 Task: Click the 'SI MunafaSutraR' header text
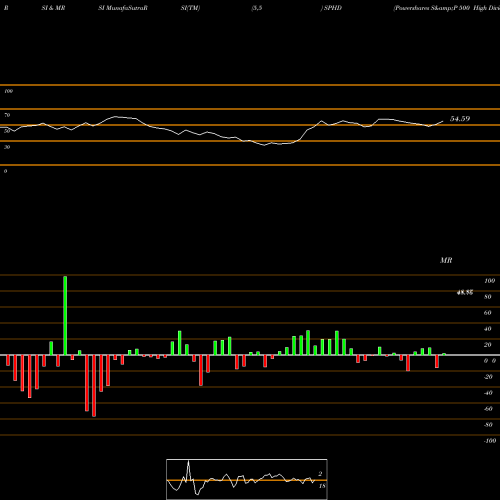pos(123,8)
